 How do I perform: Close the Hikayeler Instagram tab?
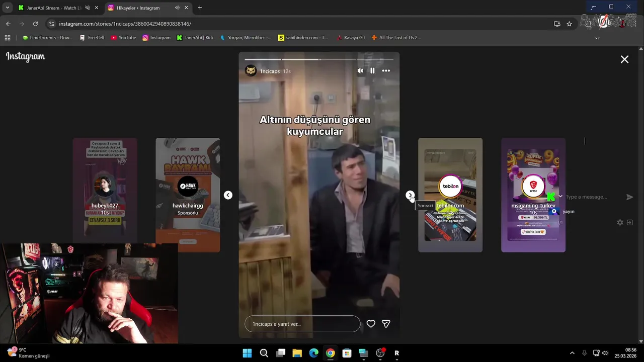coord(186,8)
